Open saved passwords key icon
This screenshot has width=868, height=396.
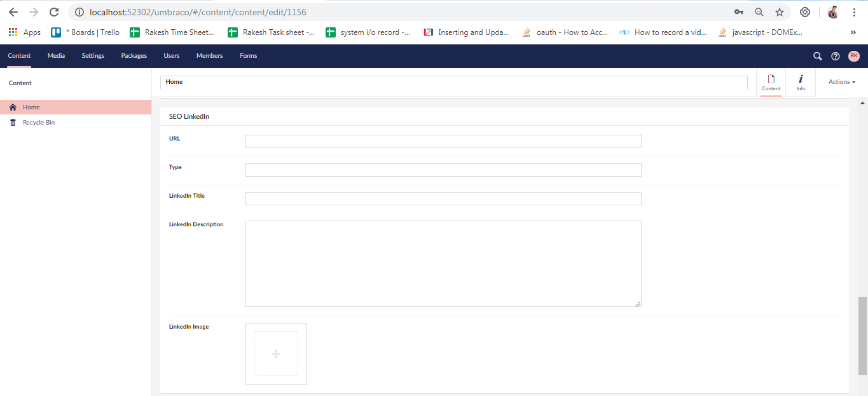click(739, 12)
